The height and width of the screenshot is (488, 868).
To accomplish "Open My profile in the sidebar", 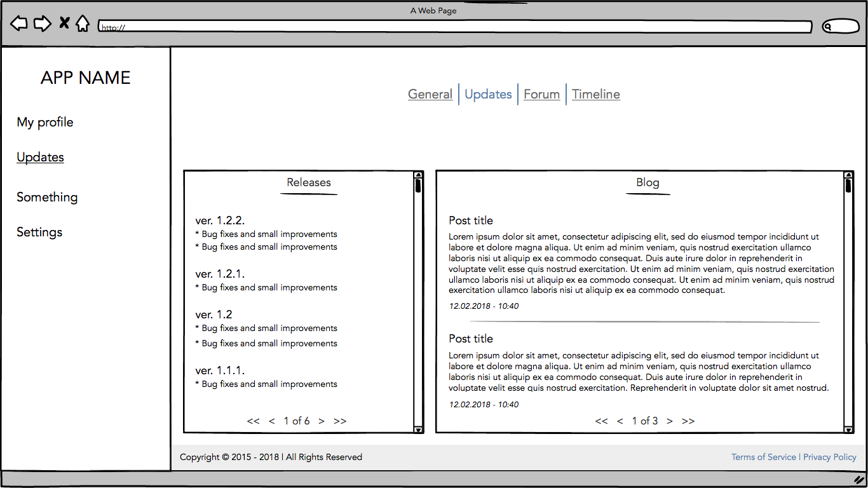I will 45,122.
